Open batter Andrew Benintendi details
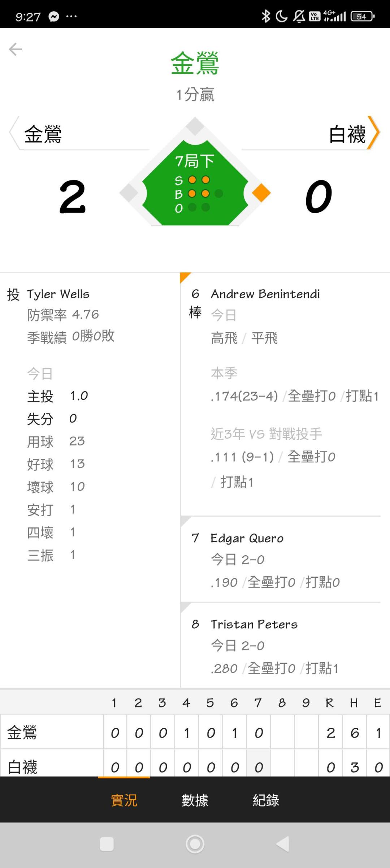This screenshot has width=390, height=868. point(265,294)
